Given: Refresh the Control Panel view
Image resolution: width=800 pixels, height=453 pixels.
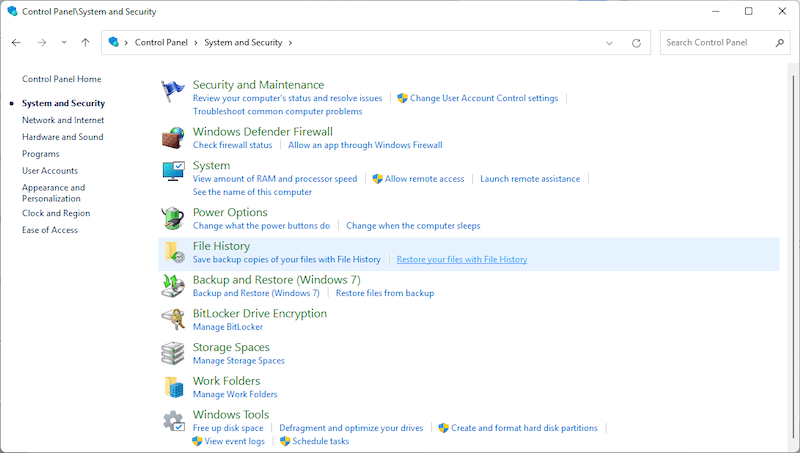Looking at the screenshot, I should point(636,43).
